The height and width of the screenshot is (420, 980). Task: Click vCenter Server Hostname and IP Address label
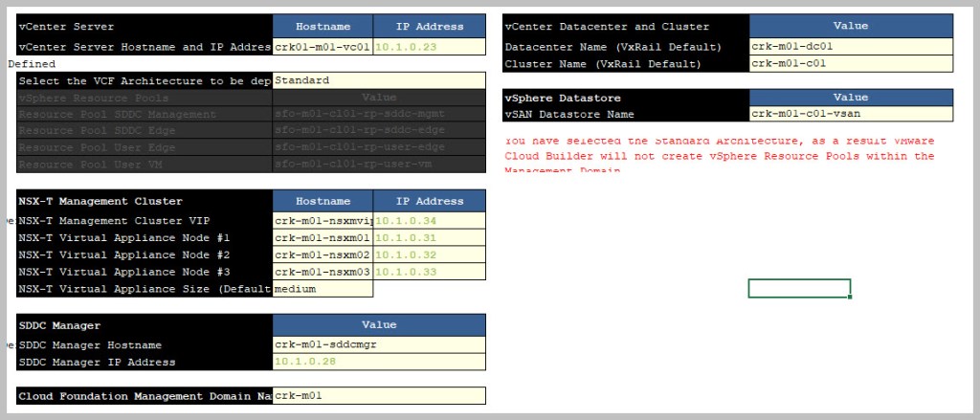click(x=145, y=47)
